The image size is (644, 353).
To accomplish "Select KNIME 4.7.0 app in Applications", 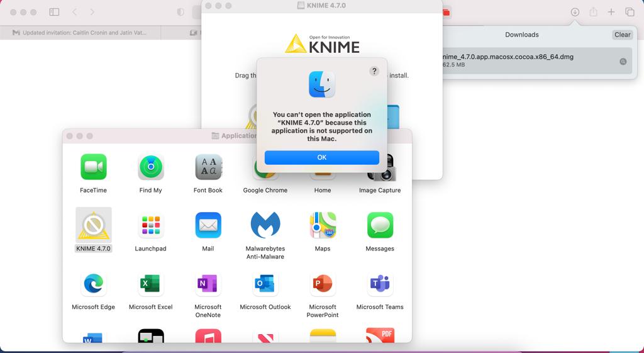I will click(93, 225).
